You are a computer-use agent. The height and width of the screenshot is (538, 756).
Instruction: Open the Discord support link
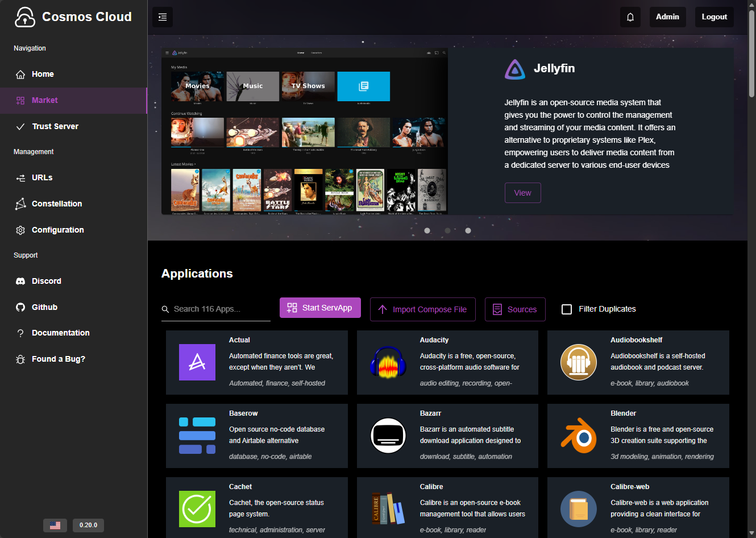(x=74, y=282)
